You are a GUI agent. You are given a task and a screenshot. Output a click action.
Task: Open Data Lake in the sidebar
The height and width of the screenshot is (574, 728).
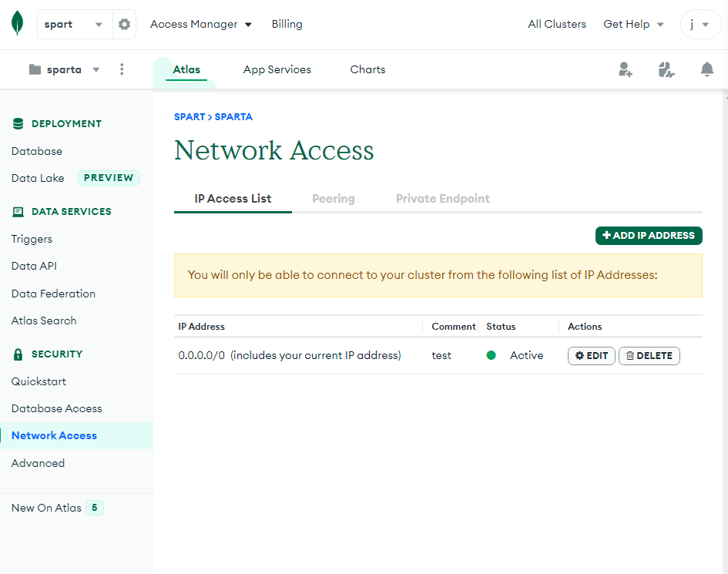tap(38, 178)
